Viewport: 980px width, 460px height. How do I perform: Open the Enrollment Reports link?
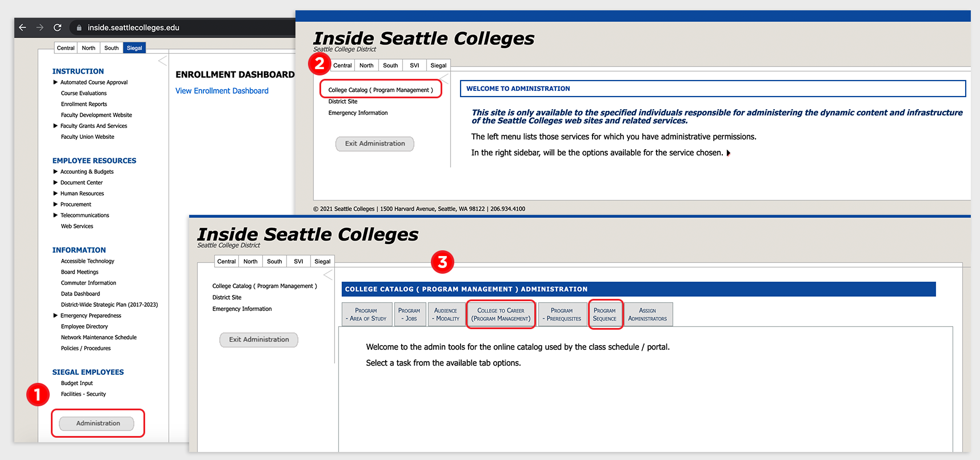tap(84, 104)
